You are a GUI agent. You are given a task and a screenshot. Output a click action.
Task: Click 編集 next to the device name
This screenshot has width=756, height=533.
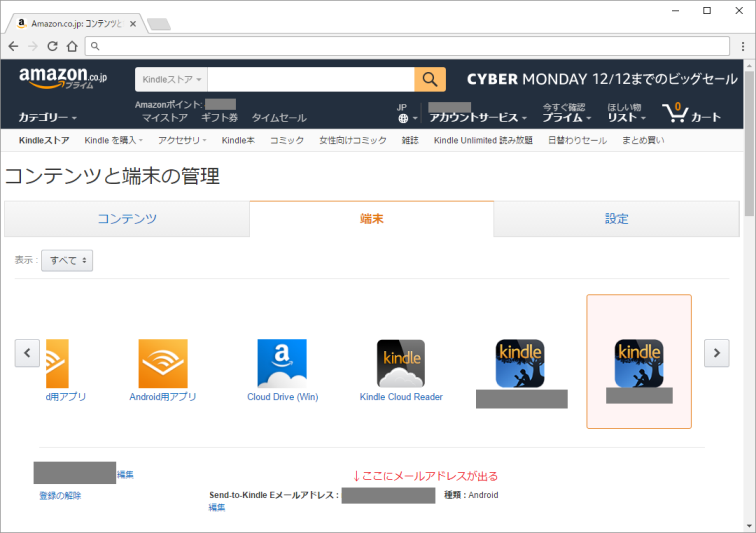click(125, 475)
